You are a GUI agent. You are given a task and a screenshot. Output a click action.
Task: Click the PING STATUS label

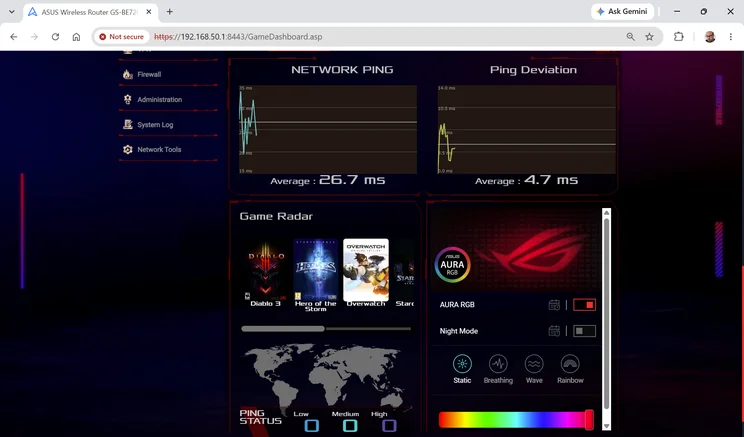coord(260,417)
